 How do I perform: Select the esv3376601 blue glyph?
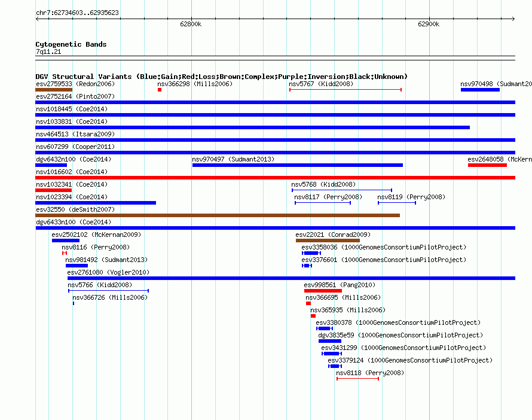click(307, 266)
